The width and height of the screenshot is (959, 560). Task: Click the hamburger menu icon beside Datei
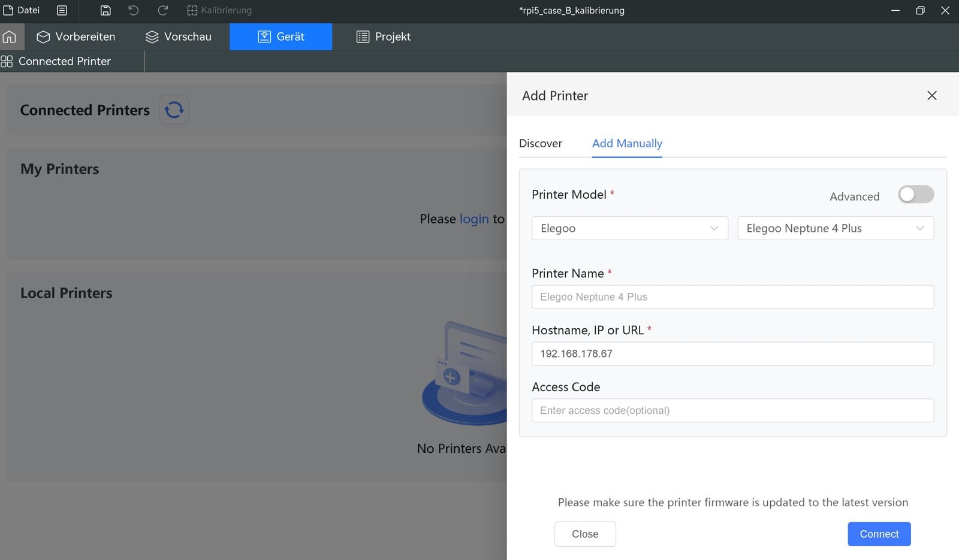[62, 10]
